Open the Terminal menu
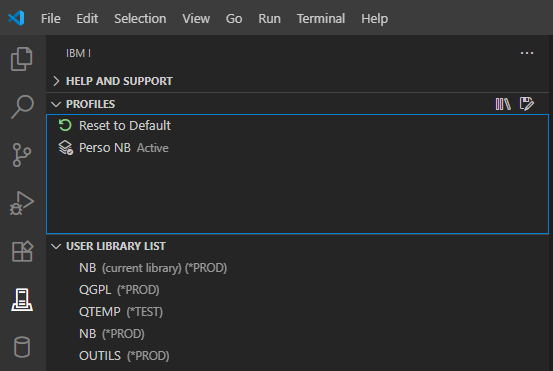Screen dimensions: 553x371 coord(321,18)
